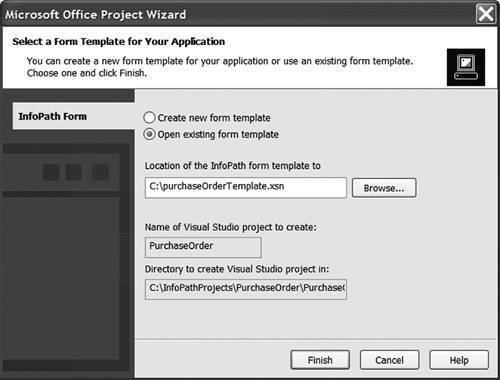This screenshot has width=500, height=380.
Task: Click the first dark square in left panel
Action: (x=51, y=172)
